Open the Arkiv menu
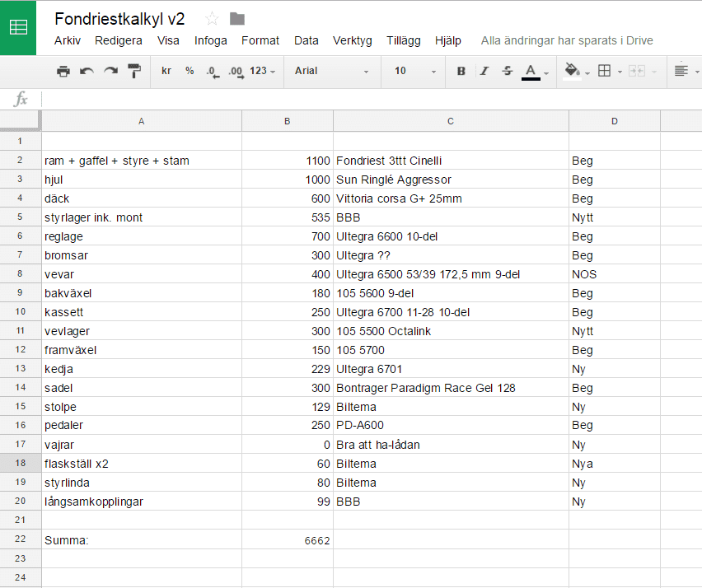The height and width of the screenshot is (588, 702). tap(68, 40)
